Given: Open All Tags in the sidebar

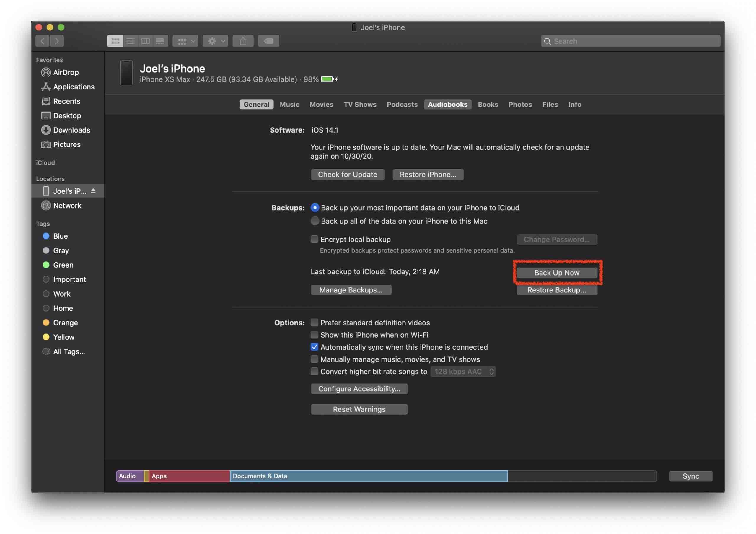Looking at the screenshot, I should click(63, 352).
